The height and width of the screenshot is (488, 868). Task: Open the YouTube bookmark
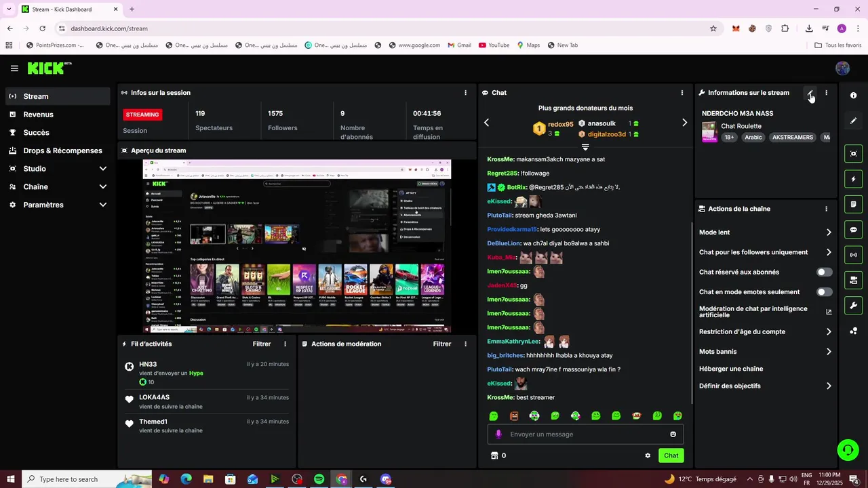click(494, 45)
